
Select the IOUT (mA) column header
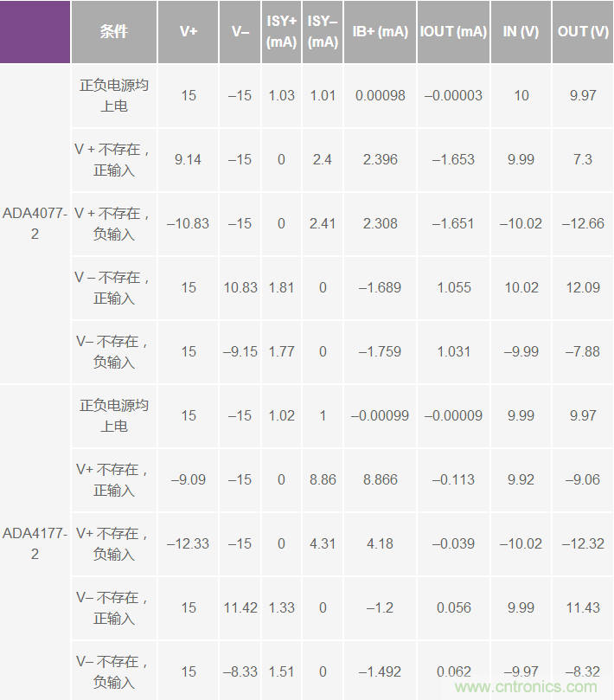coord(453,32)
